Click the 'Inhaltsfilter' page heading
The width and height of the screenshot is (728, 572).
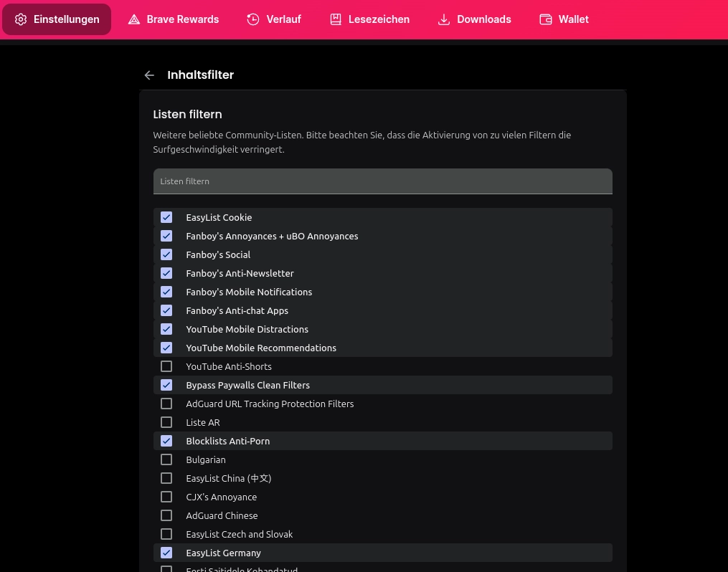click(201, 75)
